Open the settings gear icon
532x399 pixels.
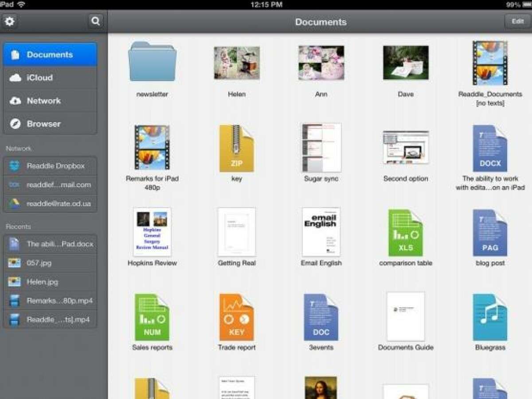click(10, 21)
